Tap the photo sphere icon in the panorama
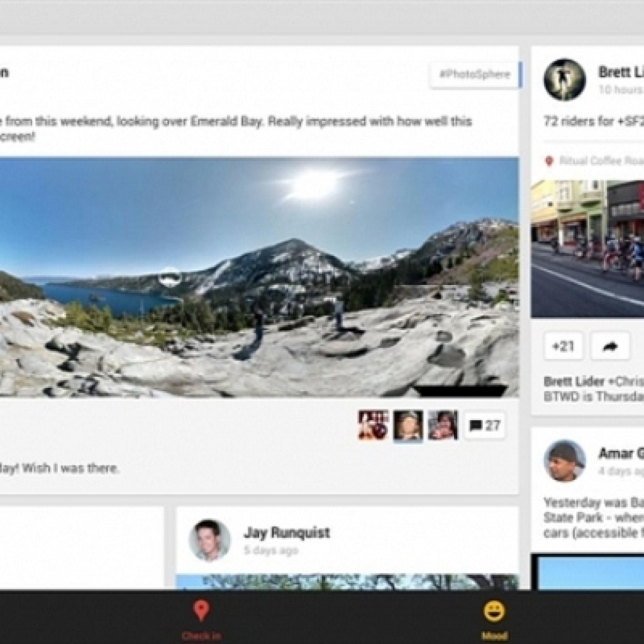The width and height of the screenshot is (644, 644). (x=170, y=277)
